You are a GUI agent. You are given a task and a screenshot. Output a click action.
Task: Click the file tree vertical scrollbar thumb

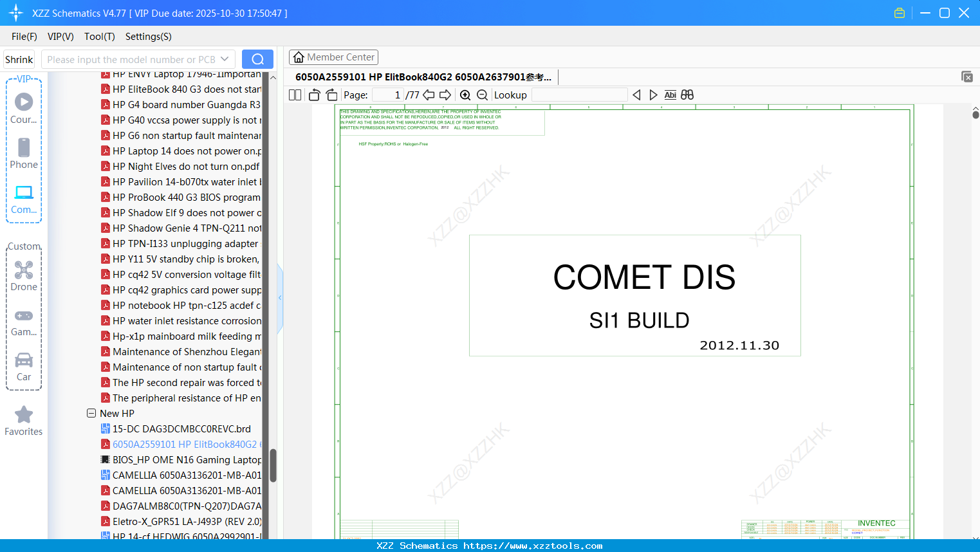coord(273,465)
